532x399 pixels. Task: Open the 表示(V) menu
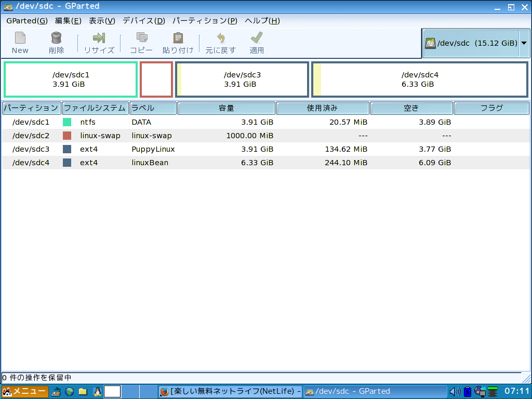point(102,21)
